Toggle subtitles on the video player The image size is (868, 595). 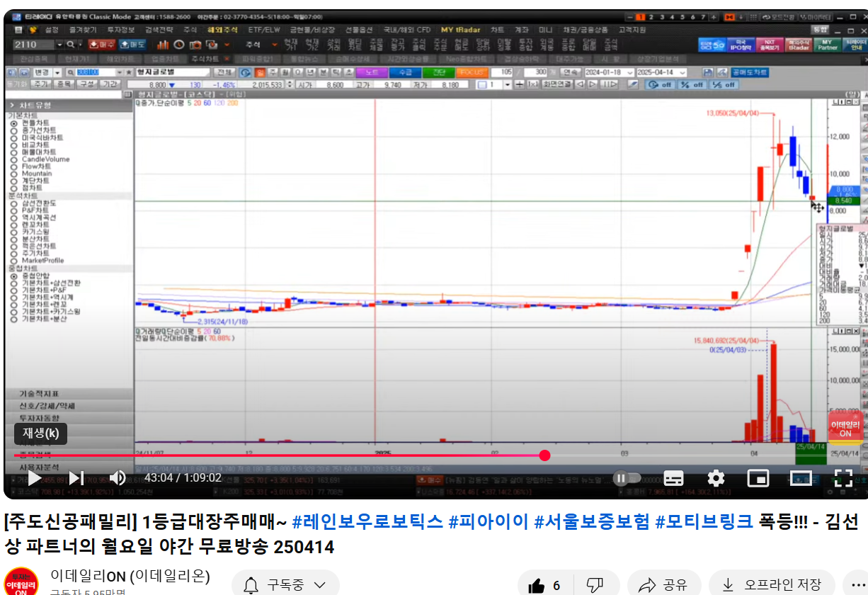(674, 478)
